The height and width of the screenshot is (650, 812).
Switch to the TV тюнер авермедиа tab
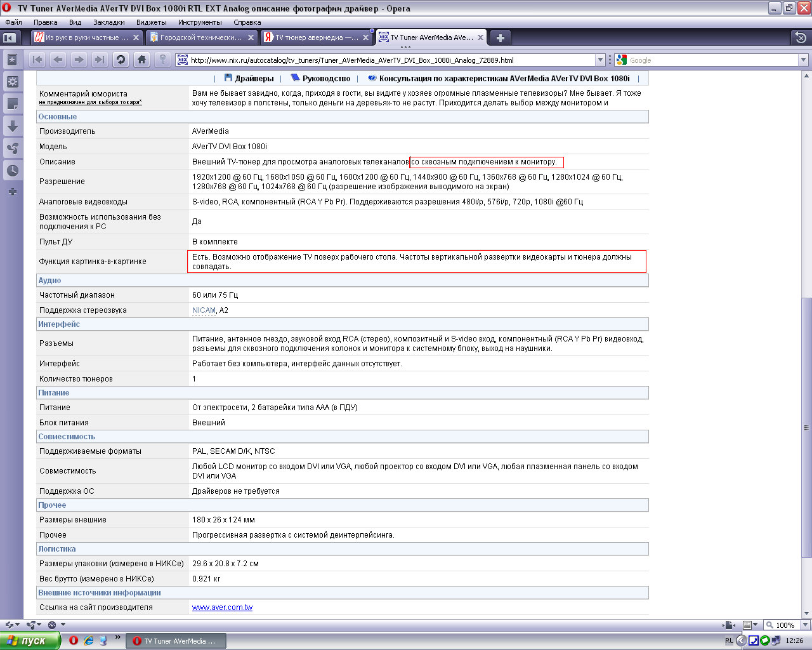[317, 38]
